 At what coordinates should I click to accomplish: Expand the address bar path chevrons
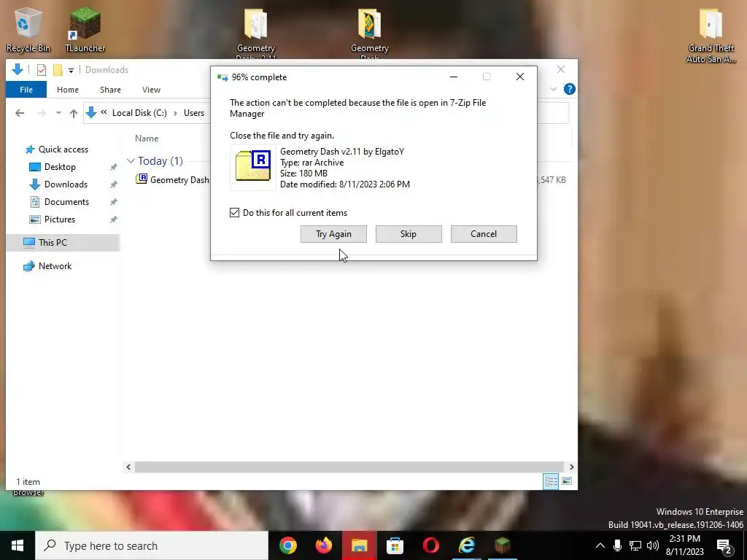(x=104, y=112)
